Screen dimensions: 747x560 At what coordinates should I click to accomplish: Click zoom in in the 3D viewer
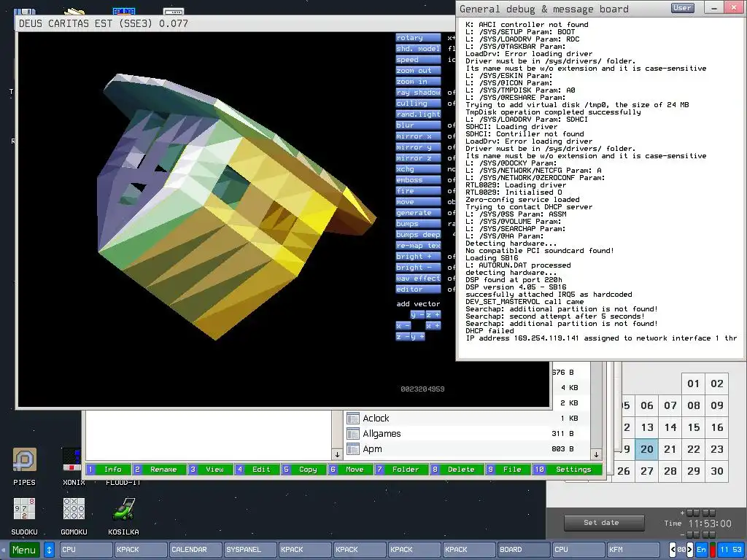click(x=418, y=82)
